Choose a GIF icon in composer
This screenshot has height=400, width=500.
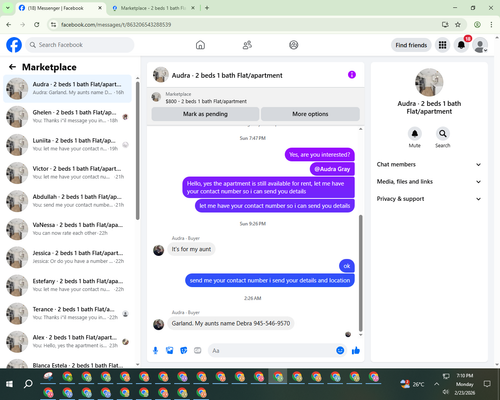coord(198,350)
